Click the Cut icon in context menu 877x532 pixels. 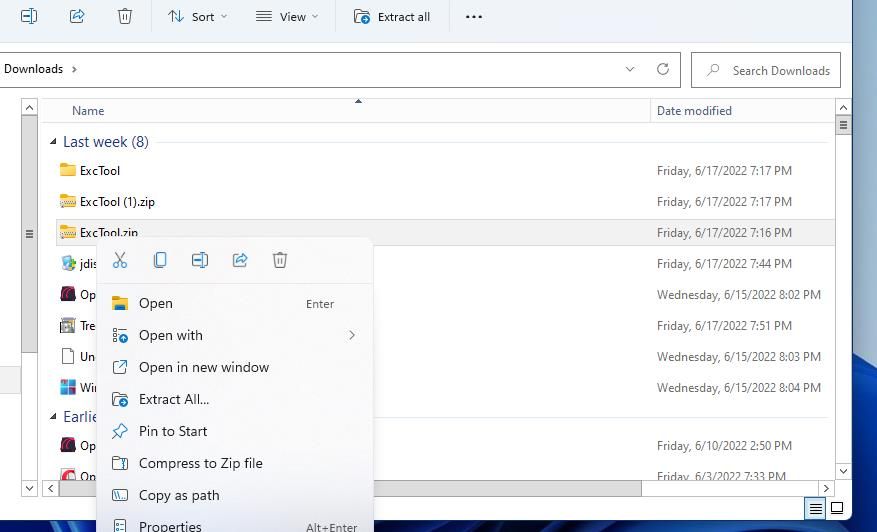pyautogui.click(x=120, y=260)
